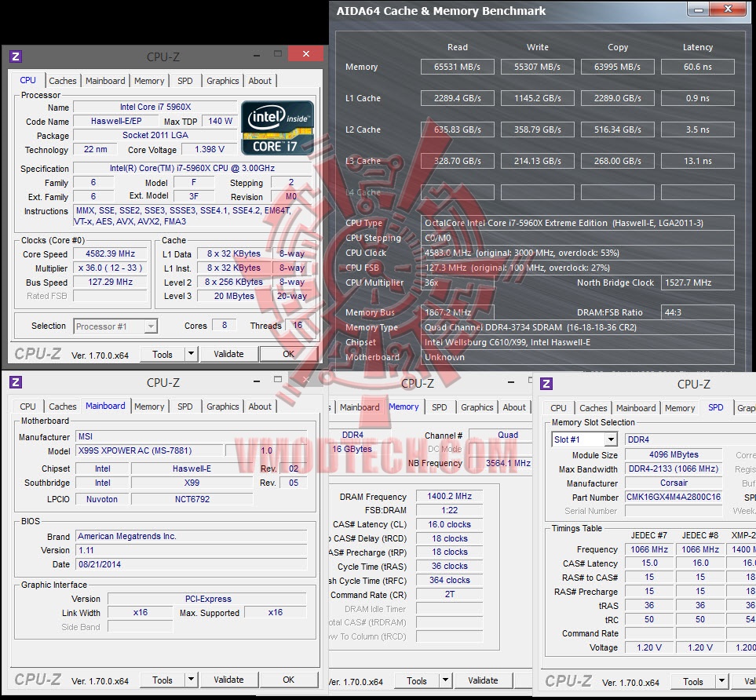Minimize the CPU-Z Mainboard window
The image size is (756, 700).
point(257,381)
